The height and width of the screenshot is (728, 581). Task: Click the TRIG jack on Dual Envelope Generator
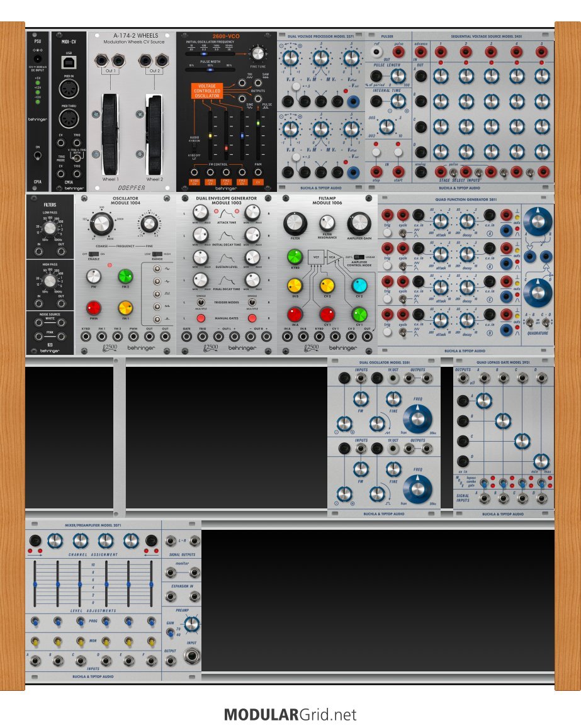pos(203,337)
